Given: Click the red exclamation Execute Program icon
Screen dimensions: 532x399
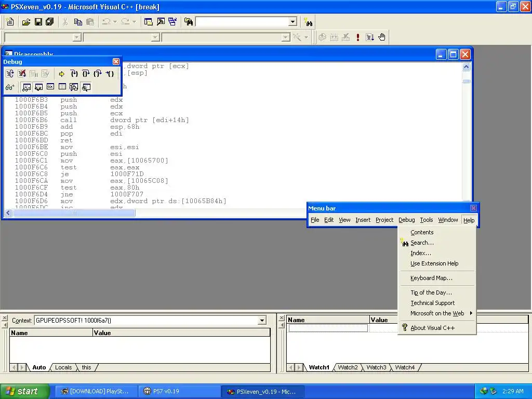Looking at the screenshot, I should point(358,37).
